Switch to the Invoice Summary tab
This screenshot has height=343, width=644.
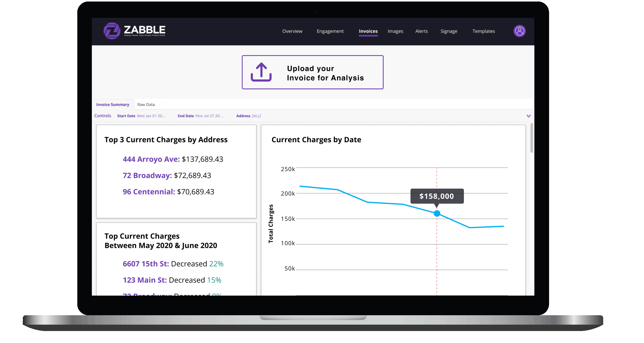click(x=113, y=104)
